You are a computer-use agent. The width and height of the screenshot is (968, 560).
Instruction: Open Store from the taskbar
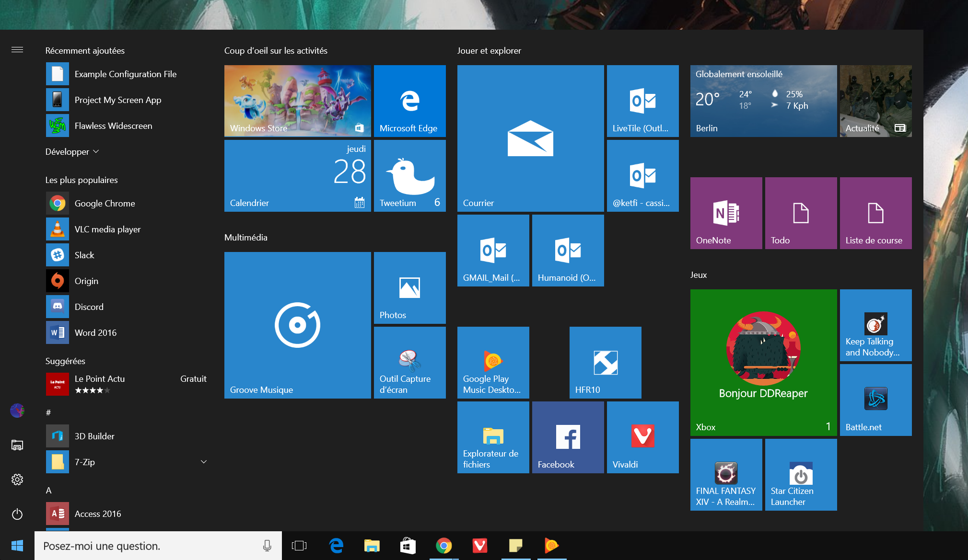(x=408, y=546)
